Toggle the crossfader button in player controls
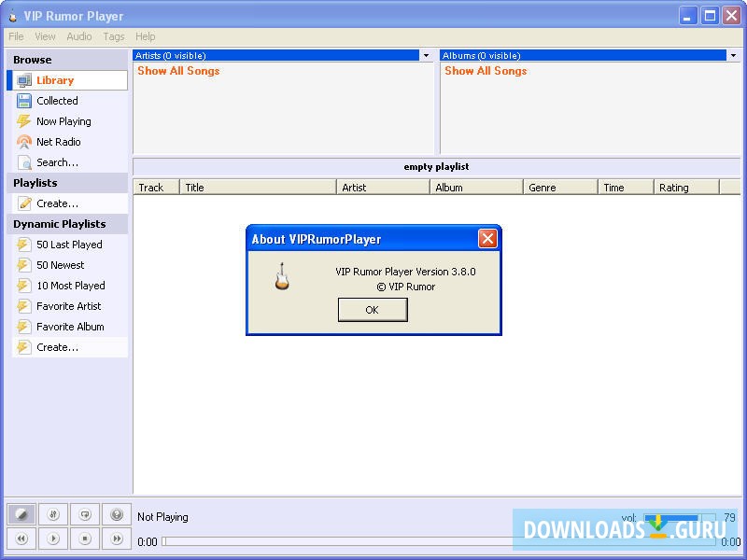Image resolution: width=747 pixels, height=560 pixels. (x=21, y=514)
